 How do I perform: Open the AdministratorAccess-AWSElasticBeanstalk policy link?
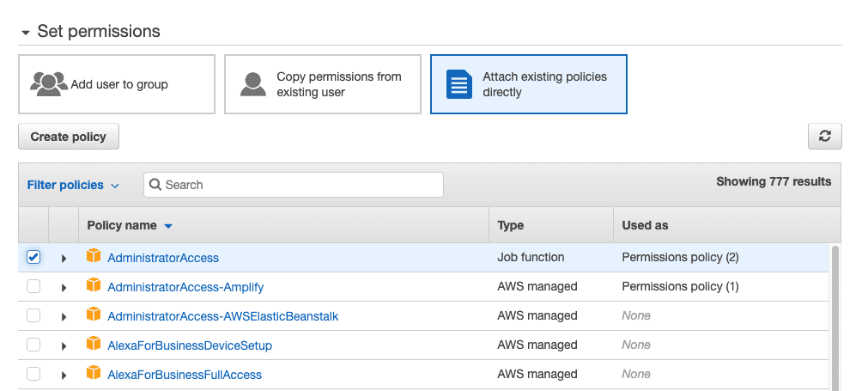click(x=223, y=317)
